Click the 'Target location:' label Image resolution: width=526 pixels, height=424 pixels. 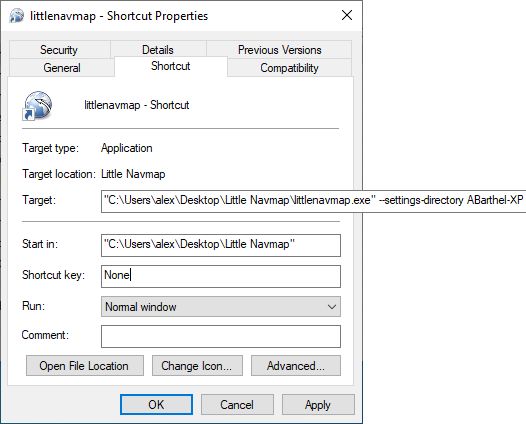pos(59,174)
